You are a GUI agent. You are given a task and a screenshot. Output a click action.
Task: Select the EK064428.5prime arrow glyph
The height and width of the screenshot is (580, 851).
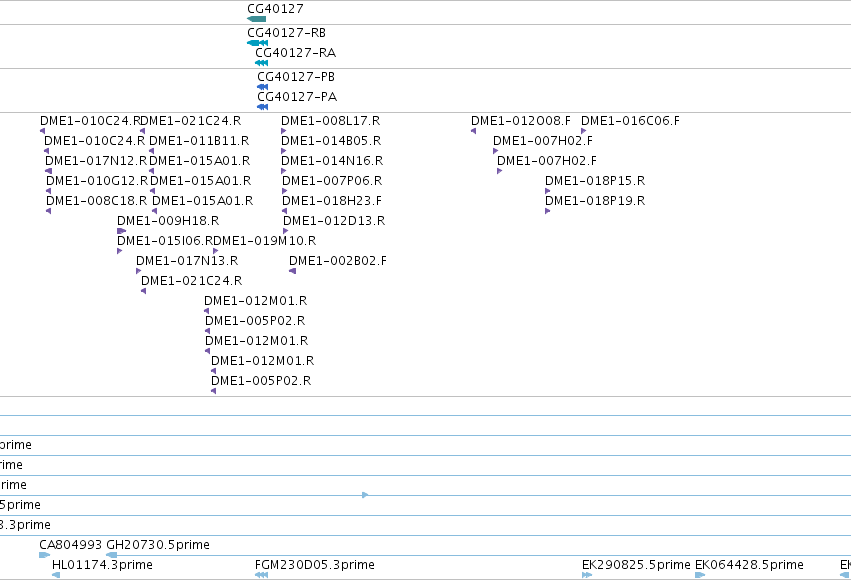coord(700,575)
